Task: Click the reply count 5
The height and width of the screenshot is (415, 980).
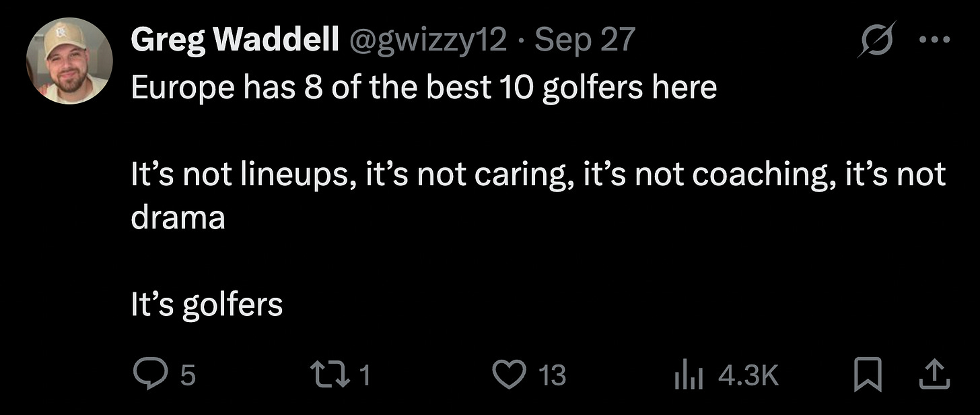Action: point(189,375)
